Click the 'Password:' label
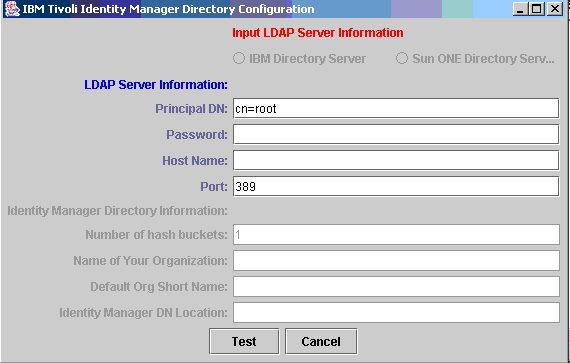The image size is (570, 363). (197, 135)
